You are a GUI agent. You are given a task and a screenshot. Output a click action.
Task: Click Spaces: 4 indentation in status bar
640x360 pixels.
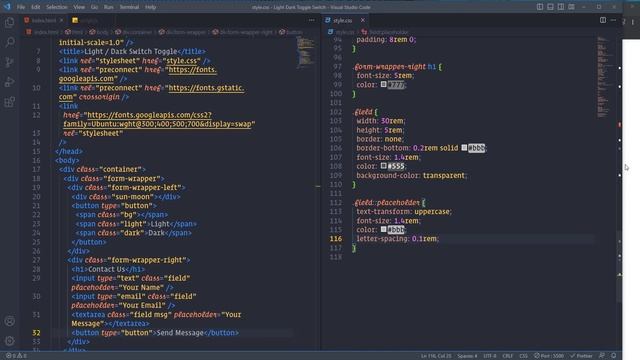(467, 356)
